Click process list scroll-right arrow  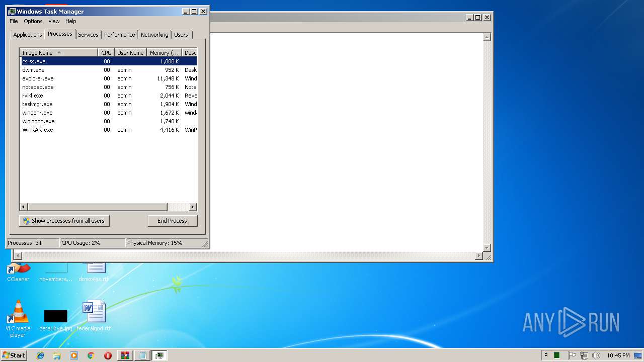click(192, 207)
